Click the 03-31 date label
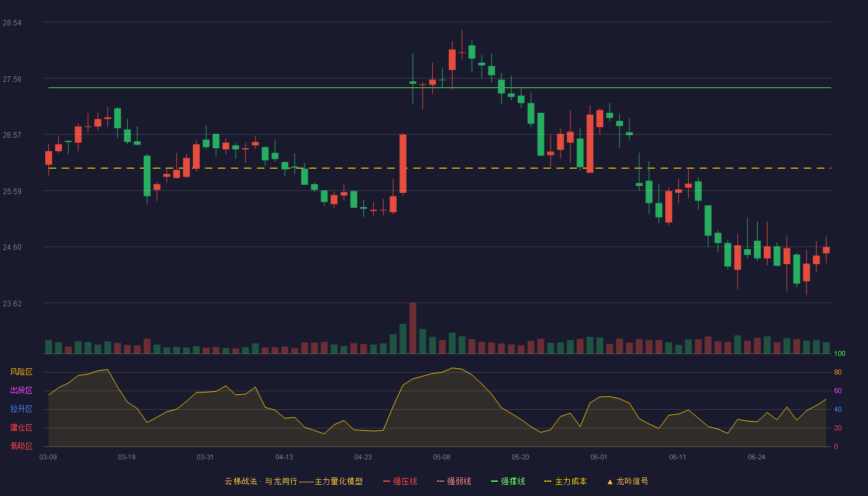Viewport: 868px width, 496px height. (205, 457)
